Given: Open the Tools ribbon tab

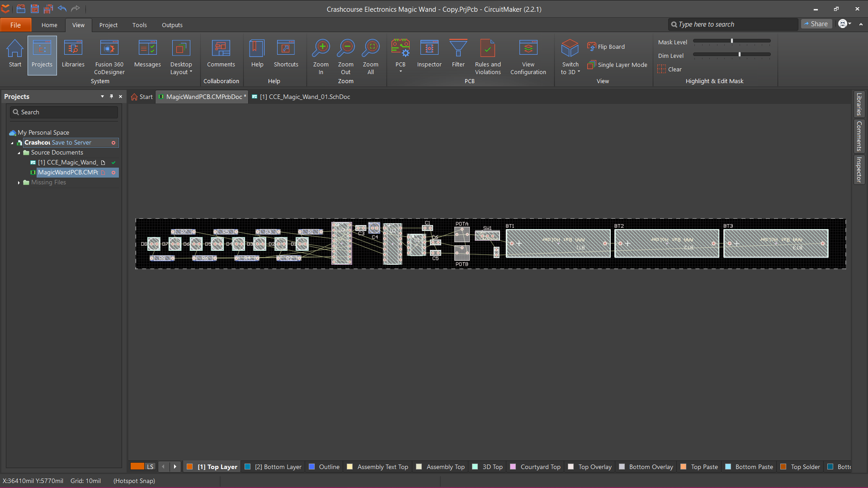Looking at the screenshot, I should pyautogui.click(x=139, y=25).
